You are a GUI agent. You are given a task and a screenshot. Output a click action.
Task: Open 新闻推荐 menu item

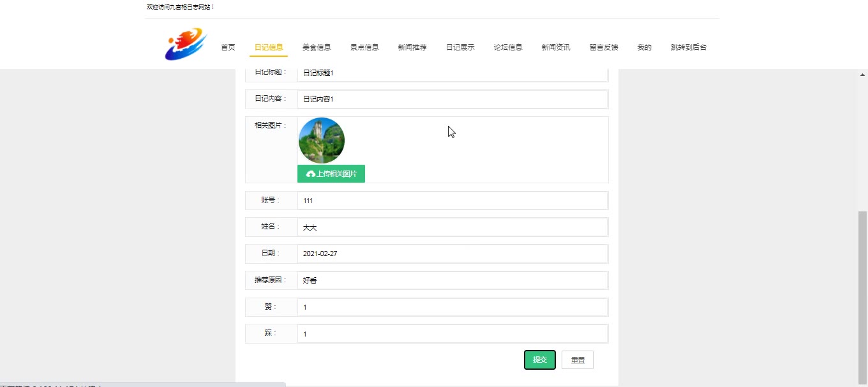[x=412, y=47]
